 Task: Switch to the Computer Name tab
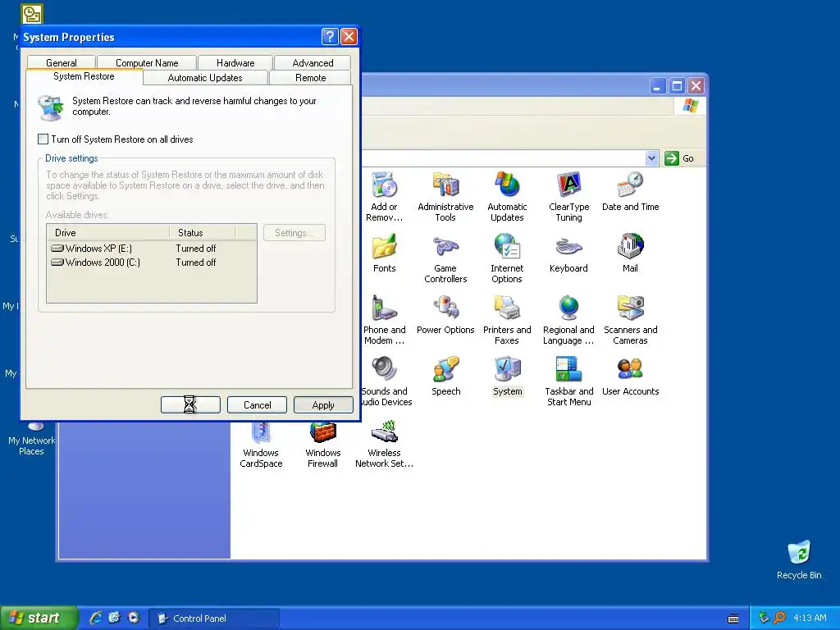tap(147, 62)
